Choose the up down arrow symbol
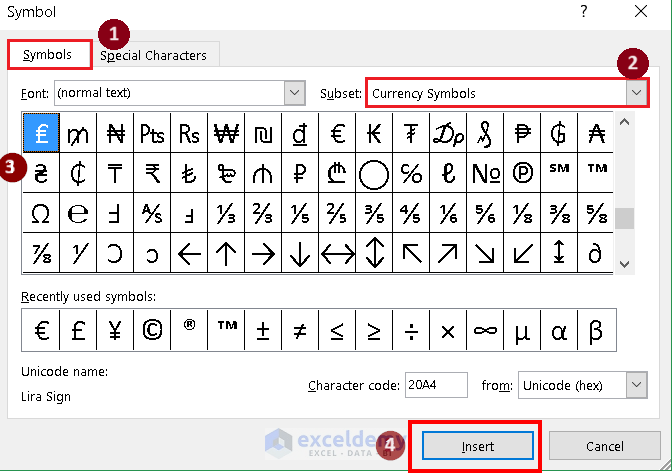The height and width of the screenshot is (475, 672). (374, 252)
